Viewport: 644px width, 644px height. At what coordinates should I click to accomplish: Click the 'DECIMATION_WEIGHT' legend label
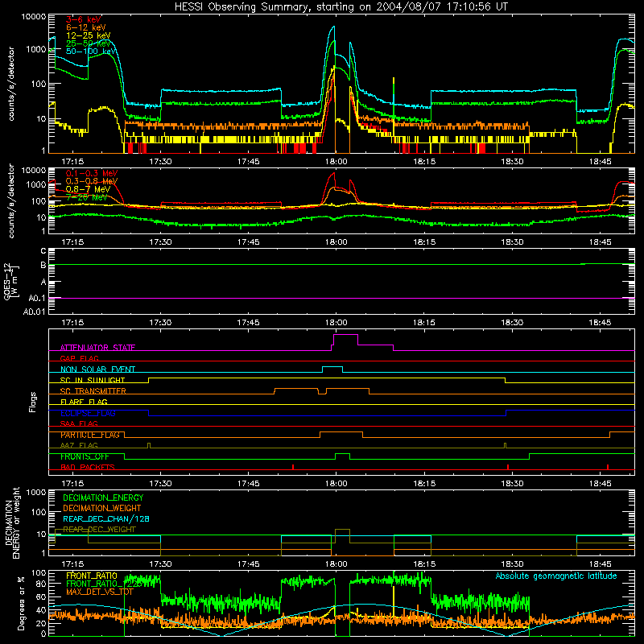[x=102, y=508]
